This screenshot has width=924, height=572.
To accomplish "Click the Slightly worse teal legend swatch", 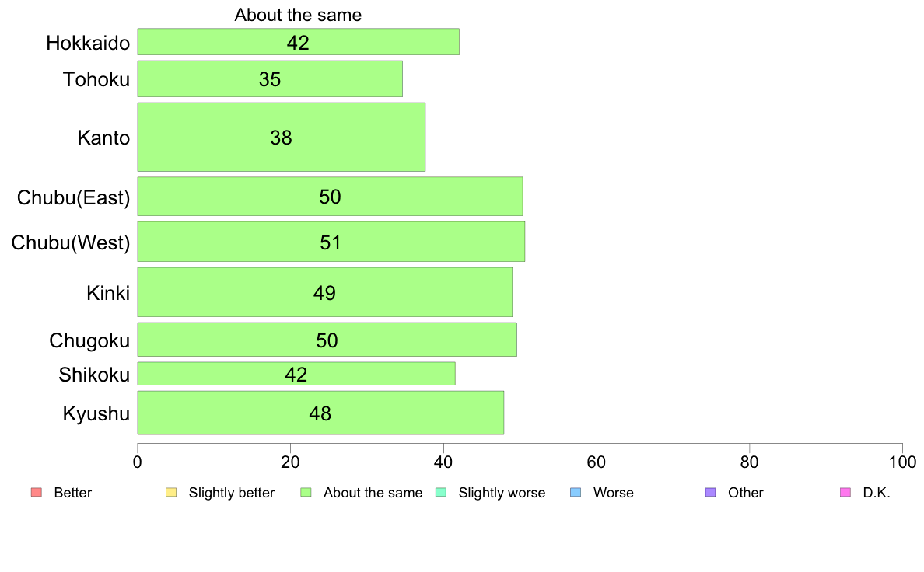I will coord(441,493).
